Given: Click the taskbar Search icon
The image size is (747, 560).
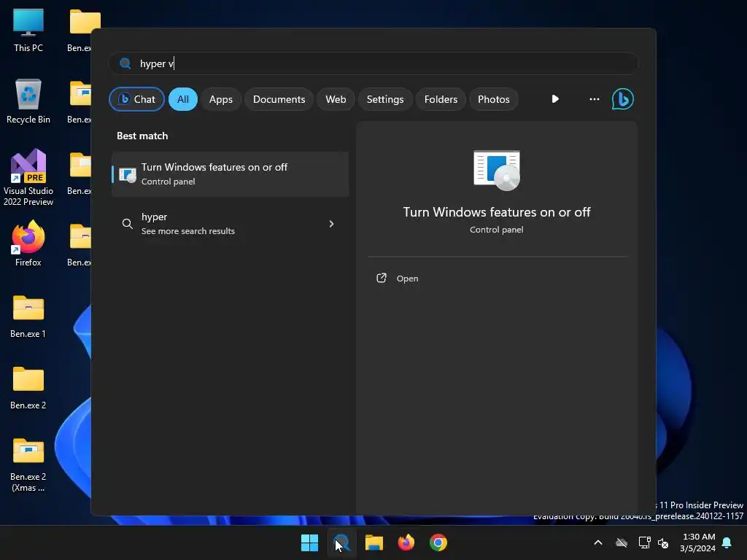Looking at the screenshot, I should pyautogui.click(x=341, y=542).
